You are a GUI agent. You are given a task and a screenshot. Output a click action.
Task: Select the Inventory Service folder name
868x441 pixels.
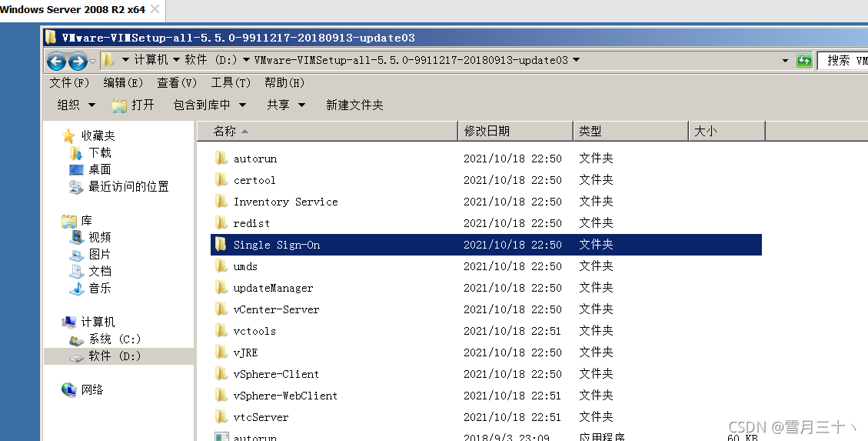[x=286, y=202]
